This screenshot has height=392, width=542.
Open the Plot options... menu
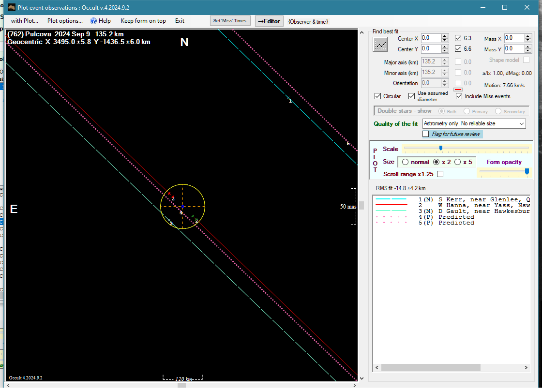tap(65, 21)
